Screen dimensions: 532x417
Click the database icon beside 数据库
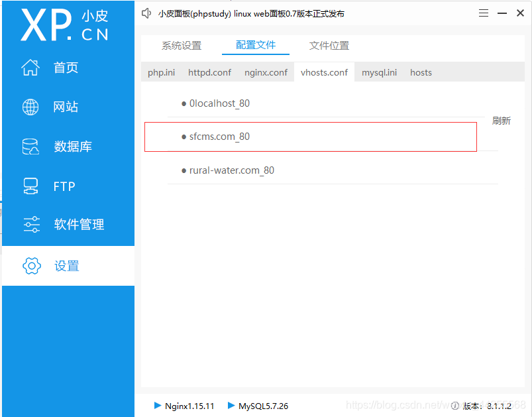30,147
